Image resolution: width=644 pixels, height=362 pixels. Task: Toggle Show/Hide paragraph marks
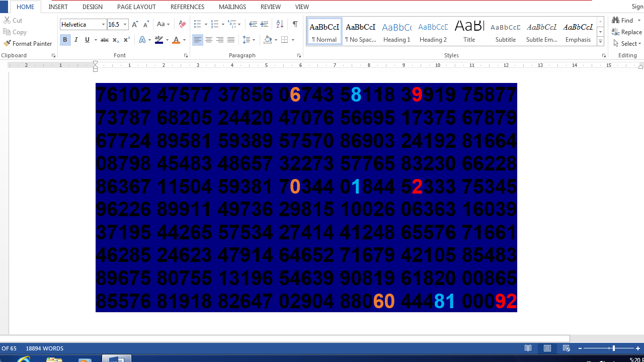click(295, 24)
